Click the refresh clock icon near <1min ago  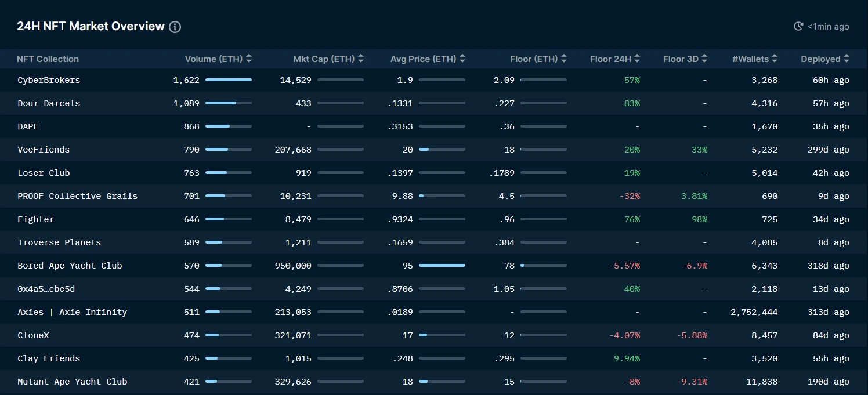pyautogui.click(x=798, y=26)
